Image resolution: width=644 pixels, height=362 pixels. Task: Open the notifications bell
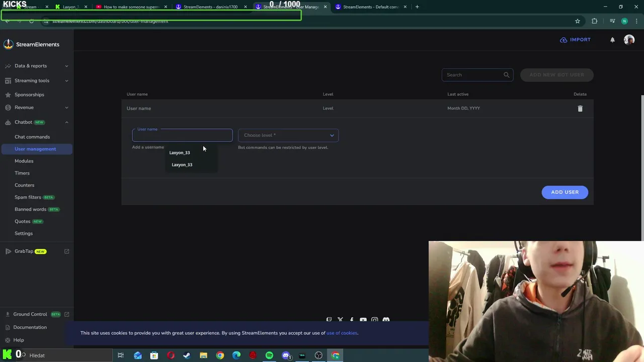pos(612,40)
